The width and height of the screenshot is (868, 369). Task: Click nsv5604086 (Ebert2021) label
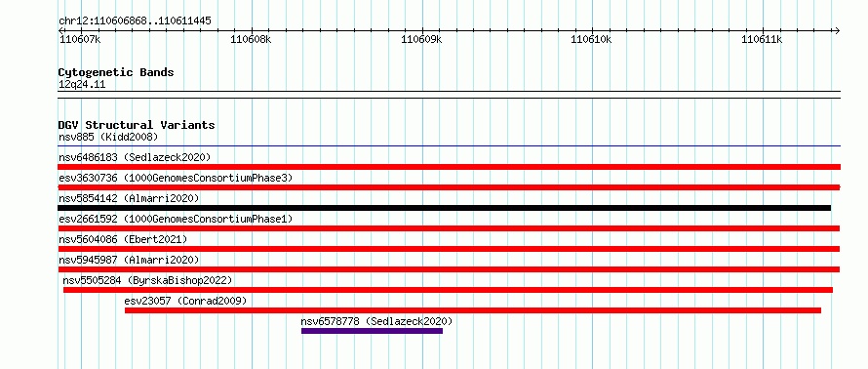pos(123,239)
